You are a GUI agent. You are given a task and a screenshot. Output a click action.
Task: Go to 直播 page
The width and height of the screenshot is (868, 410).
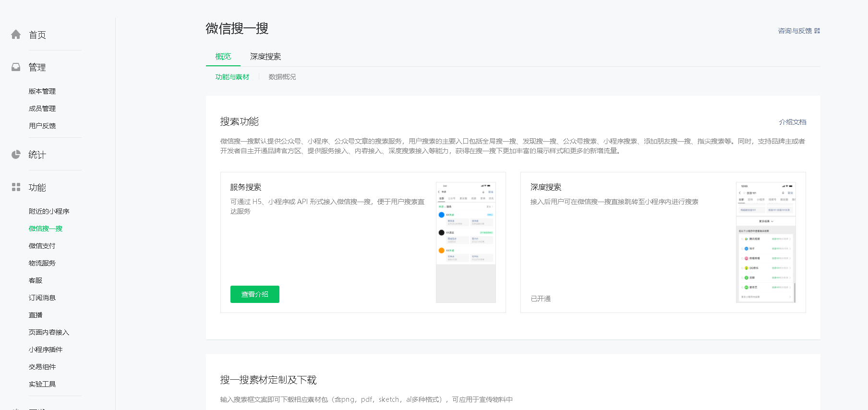[x=36, y=315]
